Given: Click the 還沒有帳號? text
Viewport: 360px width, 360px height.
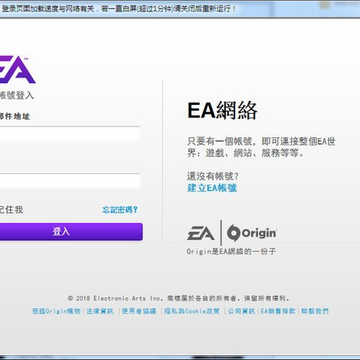Looking at the screenshot, I should pos(213,176).
